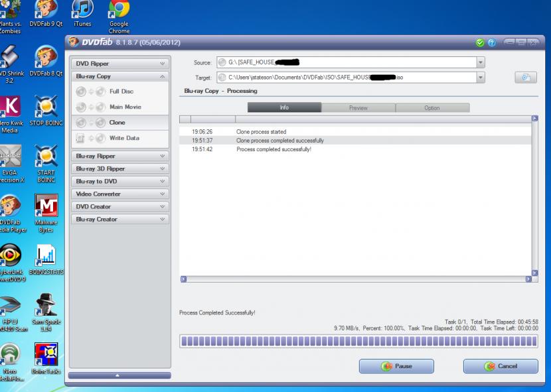Switch to the Preview tab
Screen dimensions: 551x392
(x=358, y=107)
